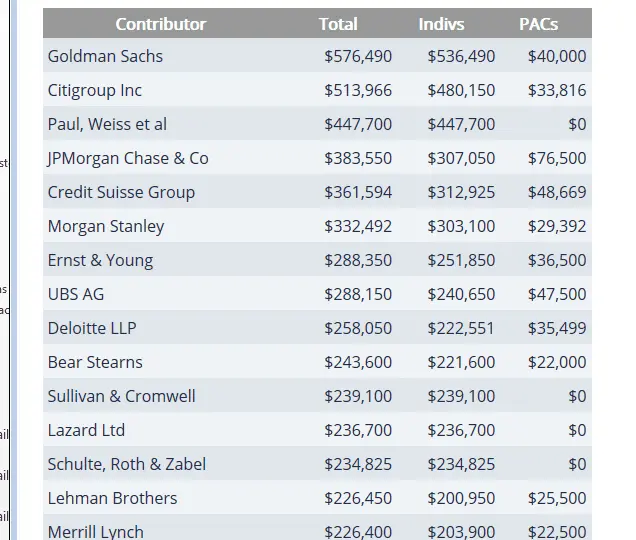Select UBS AG contributor row
The image size is (636, 540).
click(76, 294)
